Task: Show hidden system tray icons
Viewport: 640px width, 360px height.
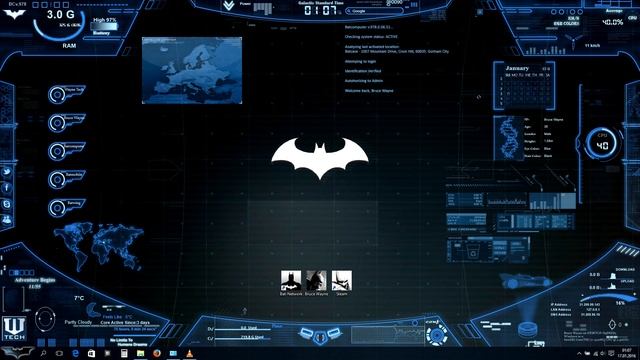Action: point(579,353)
